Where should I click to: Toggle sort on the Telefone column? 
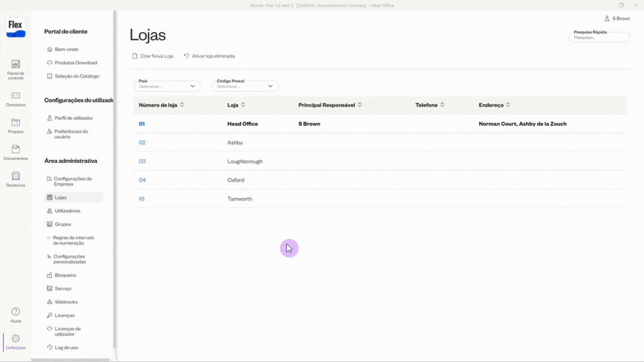pyautogui.click(x=442, y=105)
